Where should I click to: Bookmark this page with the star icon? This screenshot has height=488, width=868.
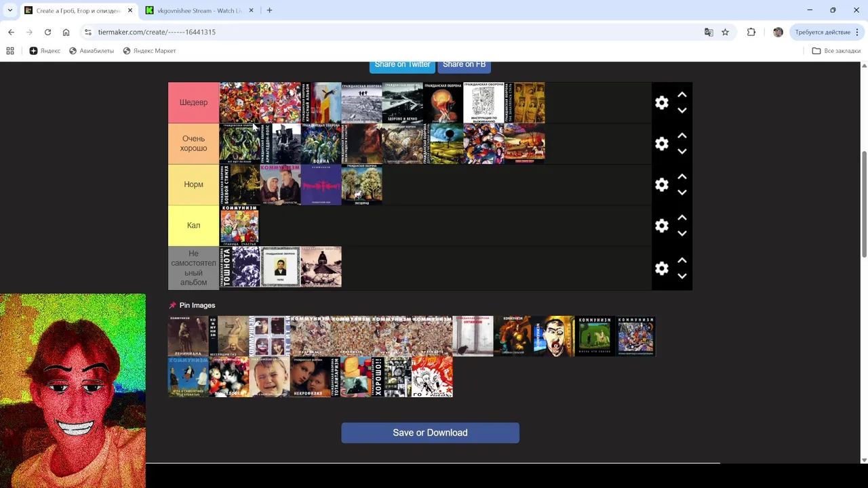725,32
